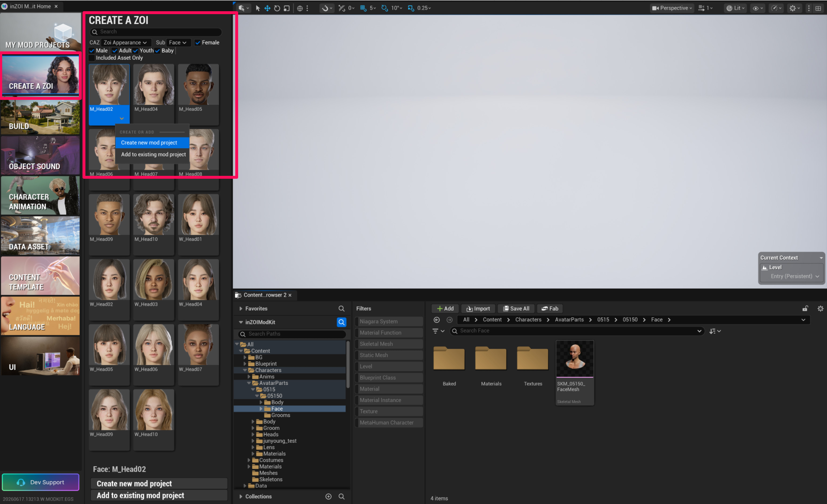Screen dimensions: 827x504
Task: Toggle rotation snapping icon
Action: click(x=384, y=8)
